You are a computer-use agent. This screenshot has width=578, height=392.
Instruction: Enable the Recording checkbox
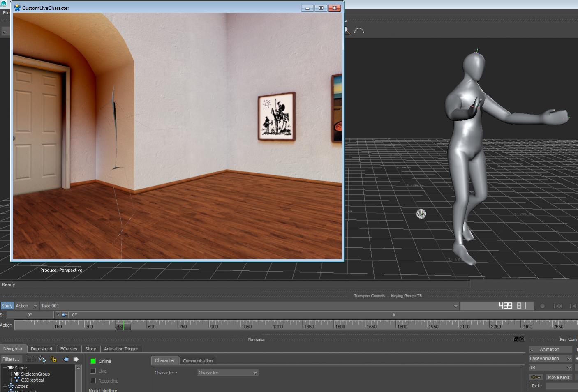point(93,381)
